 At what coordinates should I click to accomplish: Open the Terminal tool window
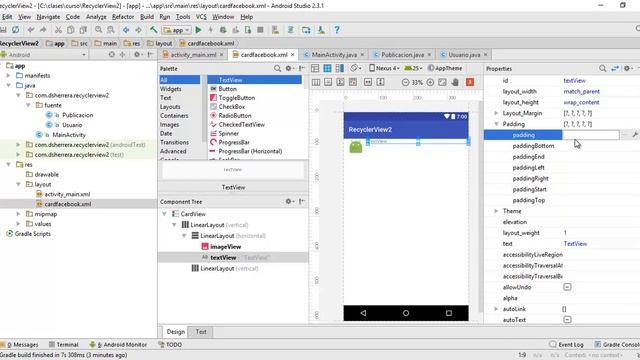coord(64,344)
